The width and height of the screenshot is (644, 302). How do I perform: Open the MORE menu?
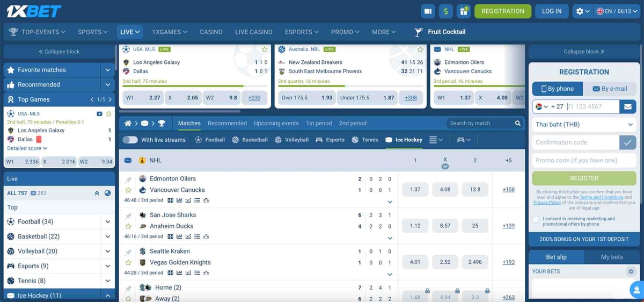tap(384, 32)
